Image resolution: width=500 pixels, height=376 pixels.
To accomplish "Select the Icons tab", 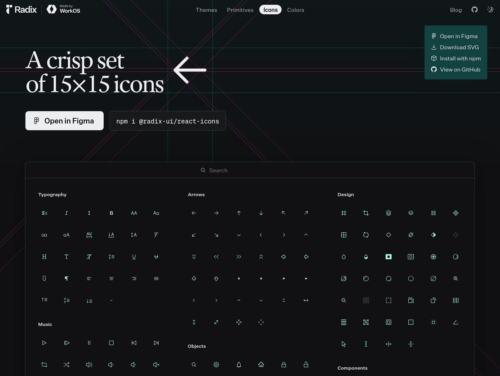I will pyautogui.click(x=270, y=10).
